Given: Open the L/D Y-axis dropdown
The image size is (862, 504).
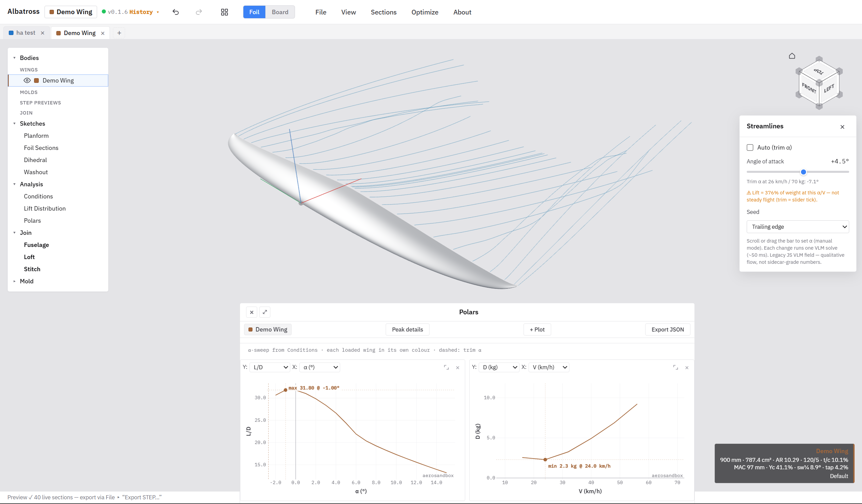Looking at the screenshot, I should pyautogui.click(x=270, y=367).
